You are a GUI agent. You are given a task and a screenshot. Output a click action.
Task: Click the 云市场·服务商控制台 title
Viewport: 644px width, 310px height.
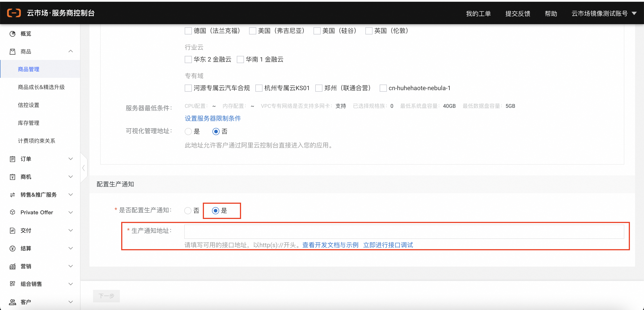pyautogui.click(x=61, y=13)
